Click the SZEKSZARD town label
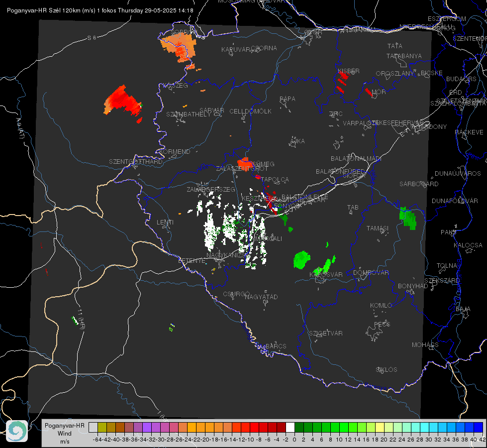This screenshot has height=448, width=487. (442, 281)
